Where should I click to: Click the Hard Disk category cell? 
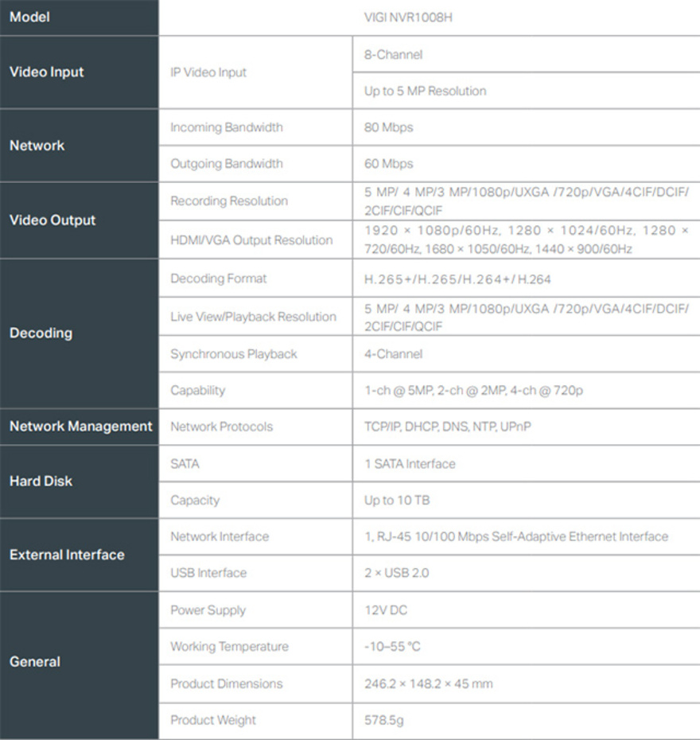[80, 481]
